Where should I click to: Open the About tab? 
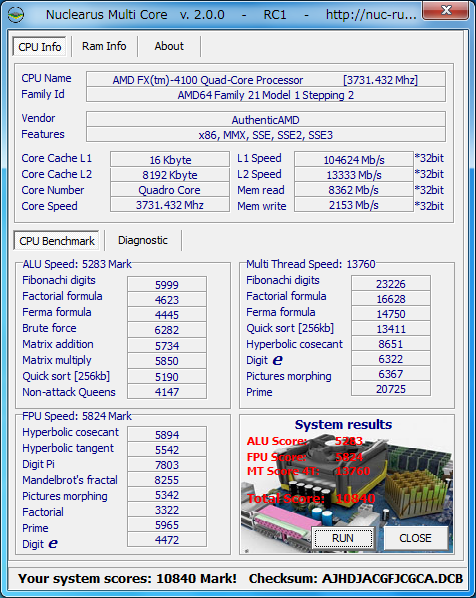[x=169, y=46]
